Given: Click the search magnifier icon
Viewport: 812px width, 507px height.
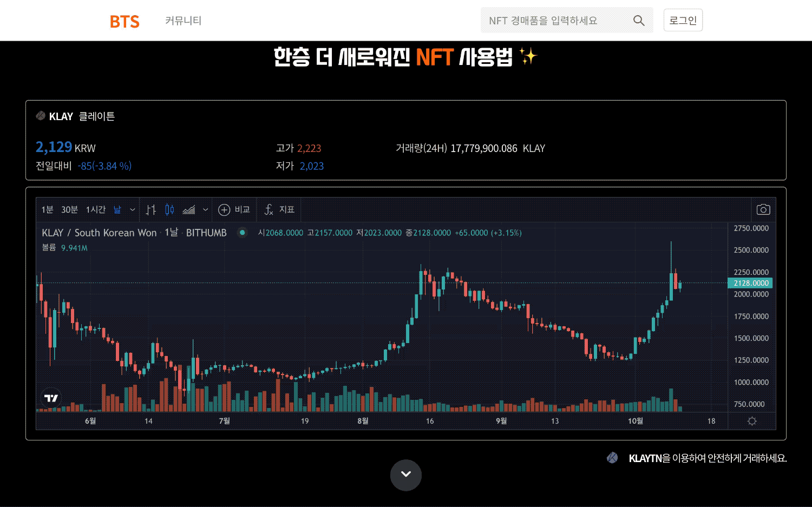Looking at the screenshot, I should point(639,21).
